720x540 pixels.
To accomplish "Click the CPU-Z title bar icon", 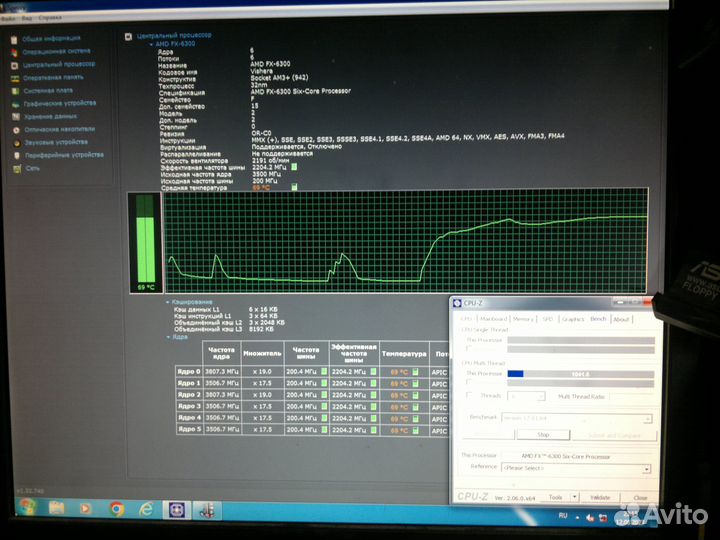I will (457, 303).
